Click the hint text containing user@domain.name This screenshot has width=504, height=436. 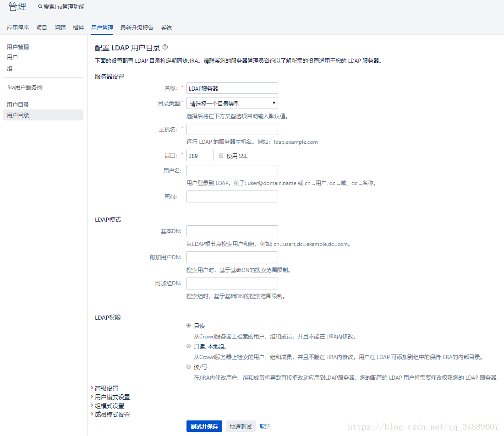pyautogui.click(x=282, y=183)
